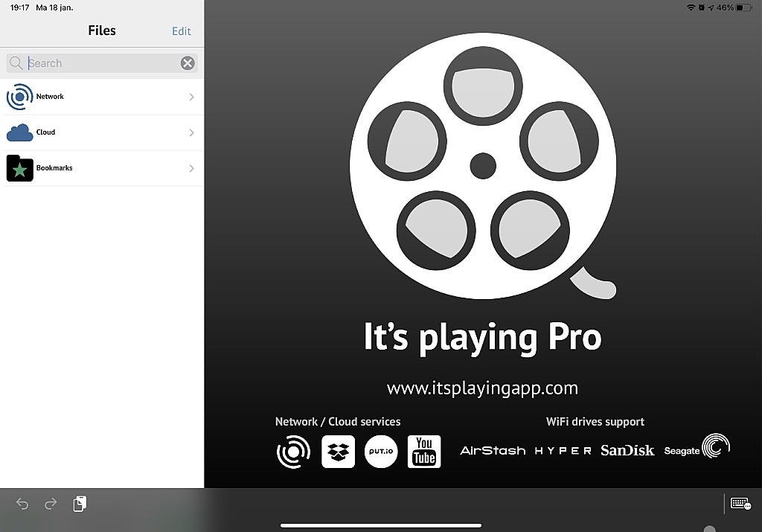Tap the Edit button in Files header
This screenshot has height=532, width=762.
(182, 31)
